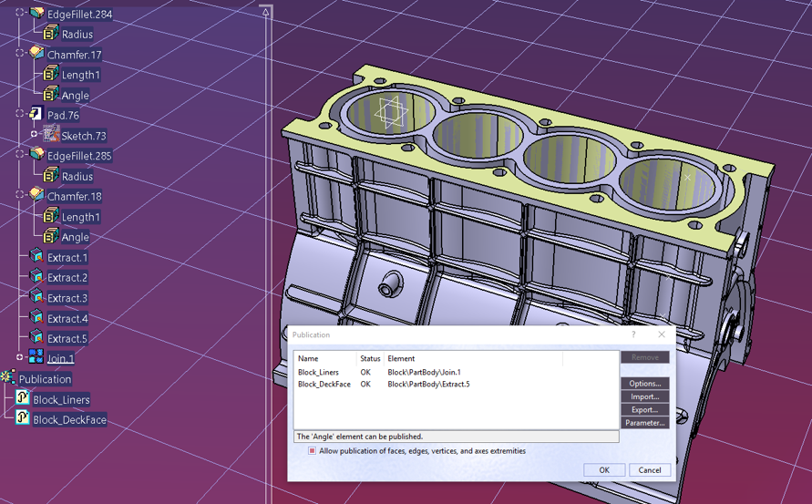Select the Sketch.73 icon in tree

51,135
